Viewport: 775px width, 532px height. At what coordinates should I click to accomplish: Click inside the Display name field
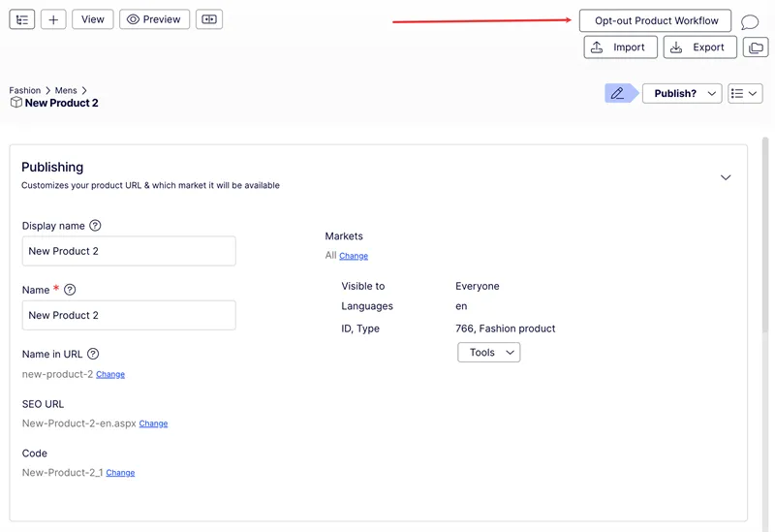click(129, 251)
